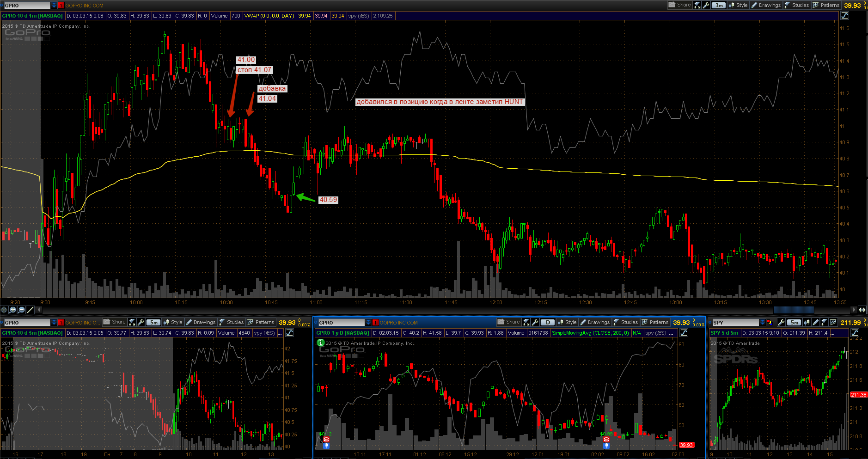Zoom out using the magnifier minus icon
This screenshot has width=868, height=459.
(22, 310)
